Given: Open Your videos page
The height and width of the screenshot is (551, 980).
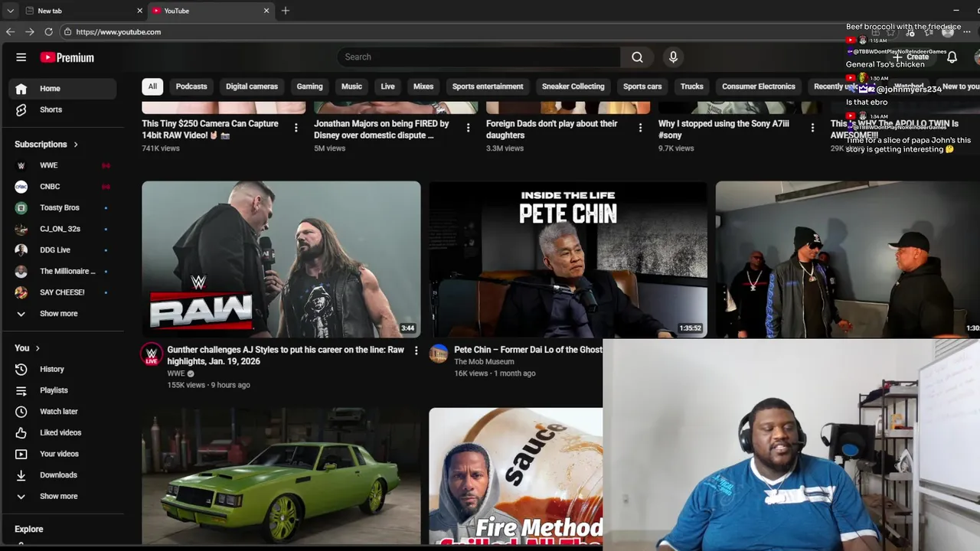Looking at the screenshot, I should tap(63, 454).
